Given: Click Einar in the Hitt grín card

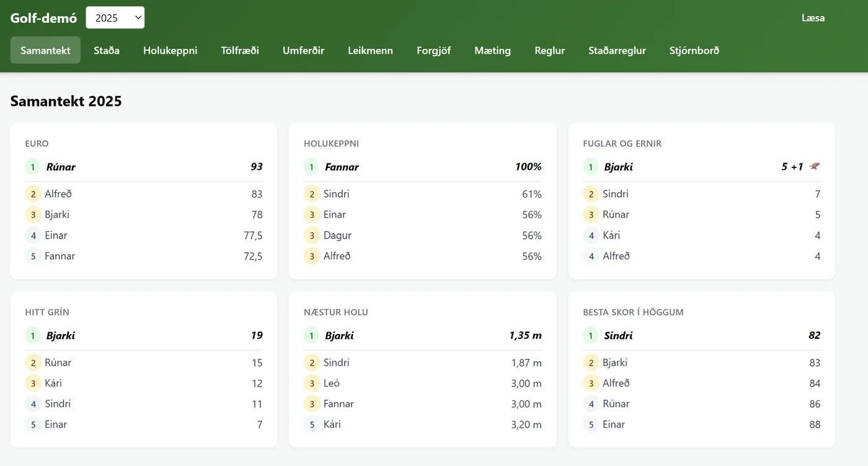Looking at the screenshot, I should click(x=56, y=424).
